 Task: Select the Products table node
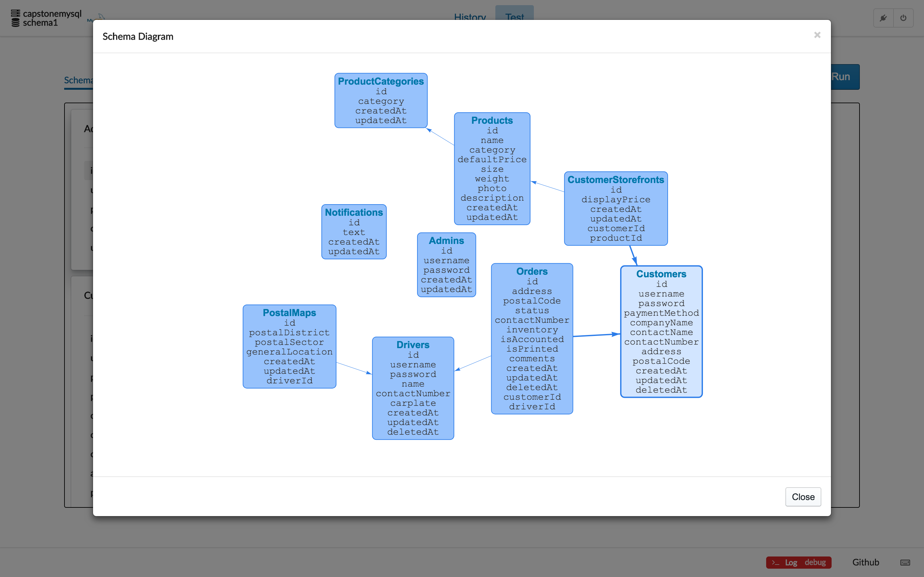pyautogui.click(x=492, y=168)
